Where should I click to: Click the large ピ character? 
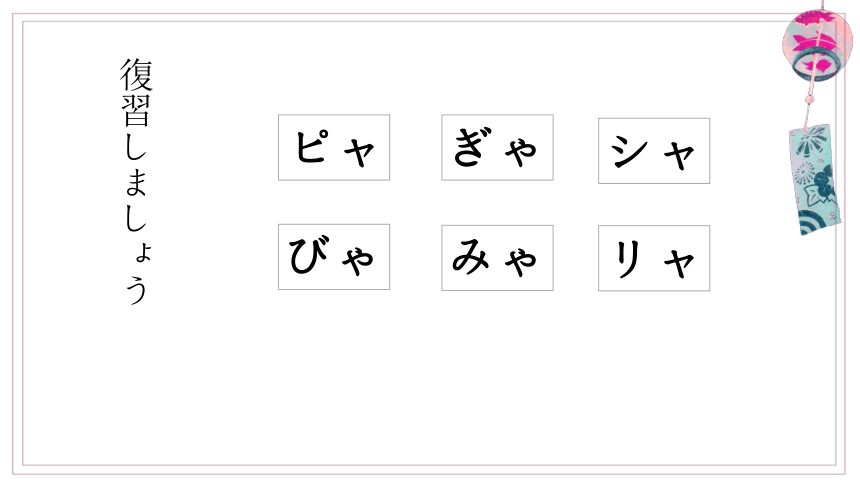[x=313, y=146]
